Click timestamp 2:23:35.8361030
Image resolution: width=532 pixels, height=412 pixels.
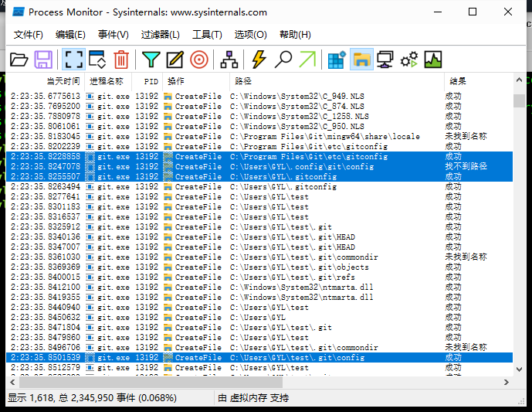click(x=46, y=257)
